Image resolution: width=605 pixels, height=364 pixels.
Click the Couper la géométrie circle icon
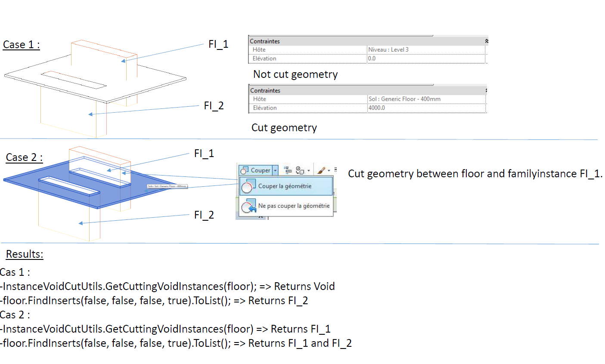[x=248, y=186]
